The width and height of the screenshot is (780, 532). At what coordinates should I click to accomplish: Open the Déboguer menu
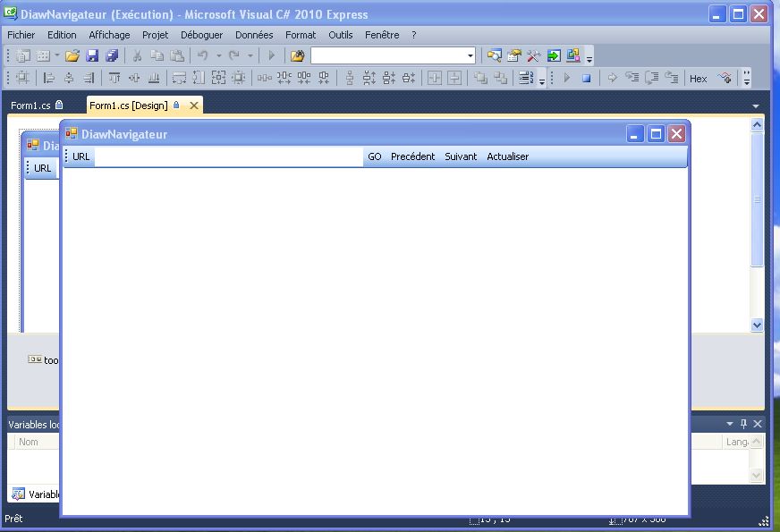pos(201,35)
